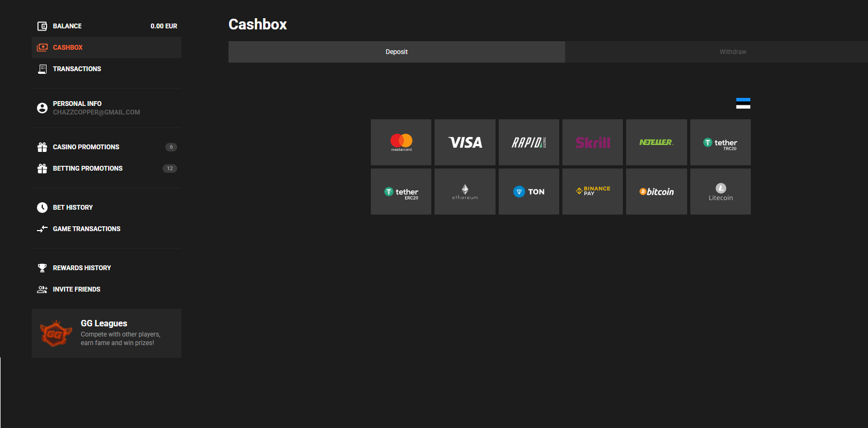Click the Rewards History trophy icon
This screenshot has width=868, height=428.
(x=42, y=268)
